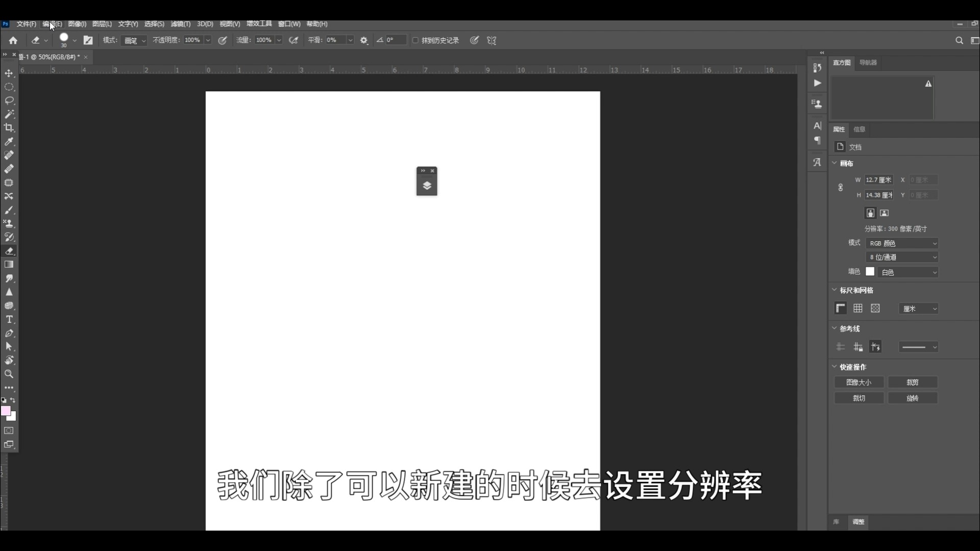Select the Pen tool
980x551 pixels.
pos(9,333)
